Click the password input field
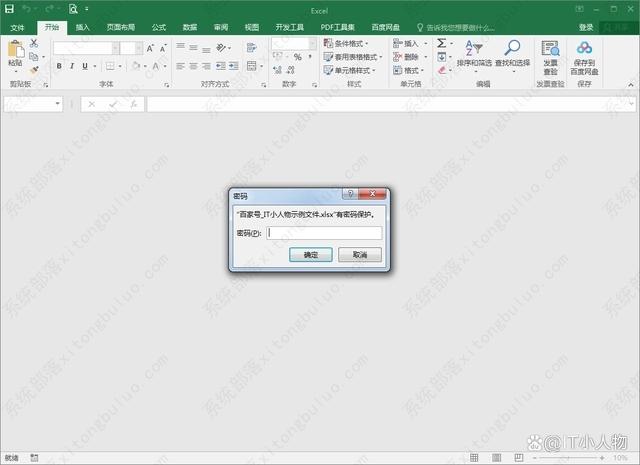 pos(324,233)
